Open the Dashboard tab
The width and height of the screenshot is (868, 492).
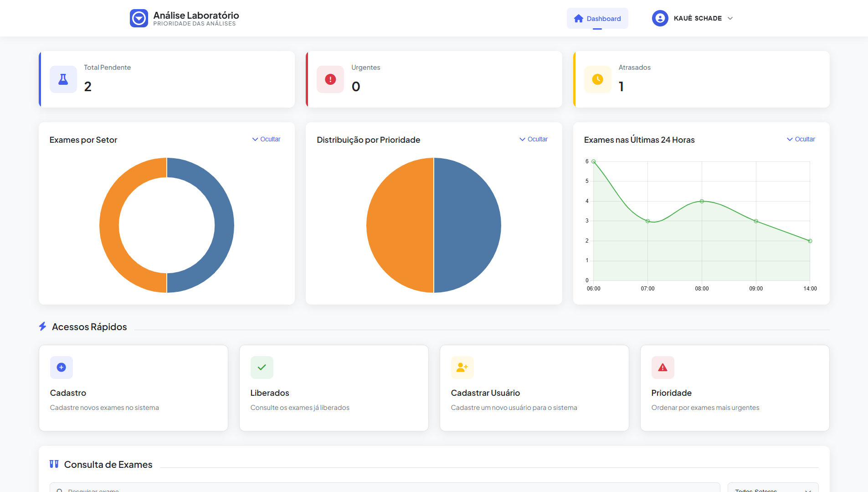pyautogui.click(x=597, y=18)
